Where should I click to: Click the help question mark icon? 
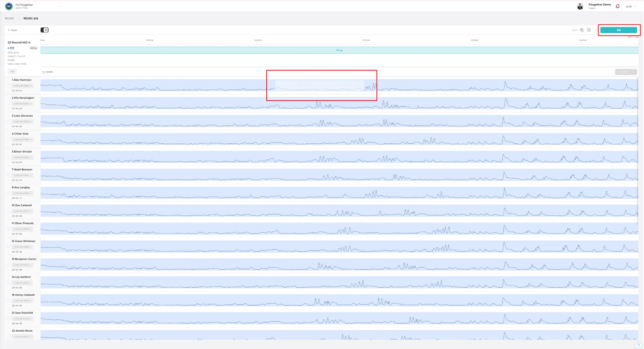point(638,345)
